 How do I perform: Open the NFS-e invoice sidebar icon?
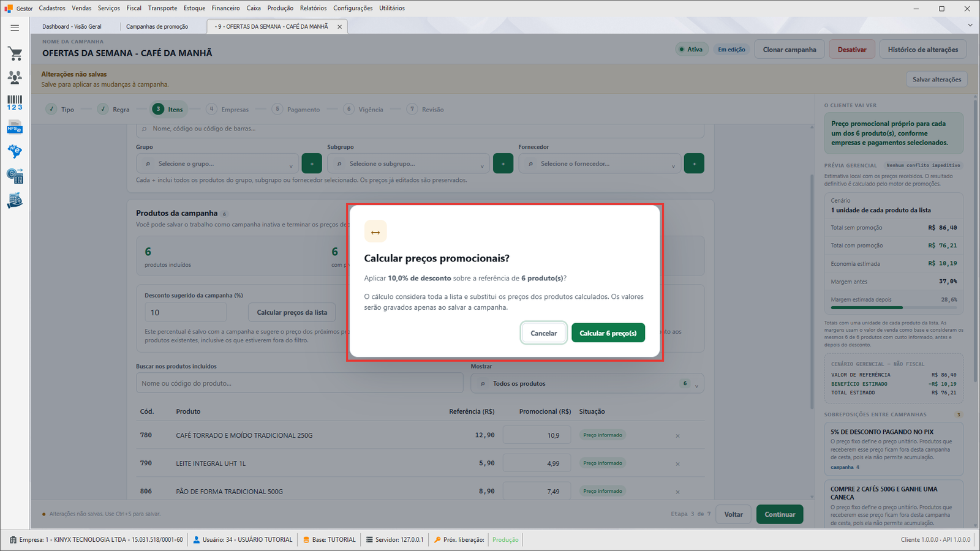pos(15,127)
